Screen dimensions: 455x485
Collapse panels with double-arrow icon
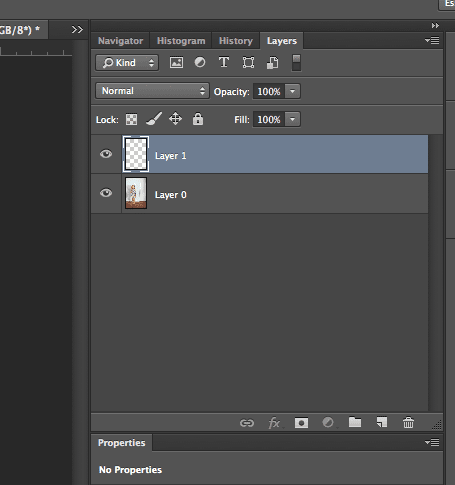435,26
